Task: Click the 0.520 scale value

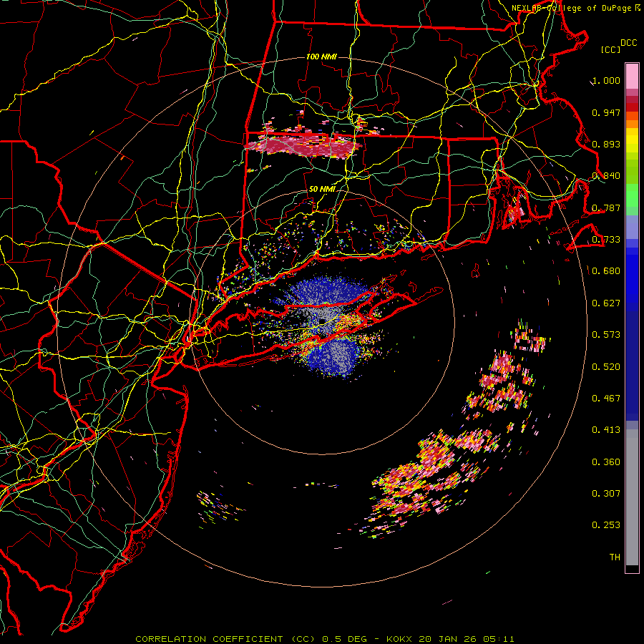Action: 606,366
